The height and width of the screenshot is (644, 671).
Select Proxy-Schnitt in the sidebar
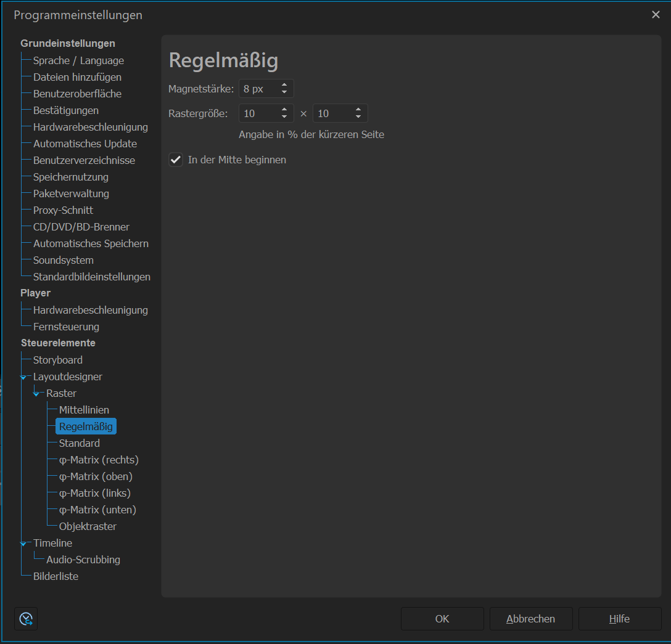(63, 210)
